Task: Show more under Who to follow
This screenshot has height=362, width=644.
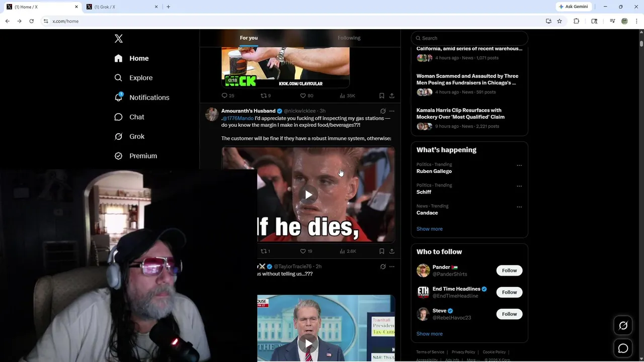Action: coord(430,334)
